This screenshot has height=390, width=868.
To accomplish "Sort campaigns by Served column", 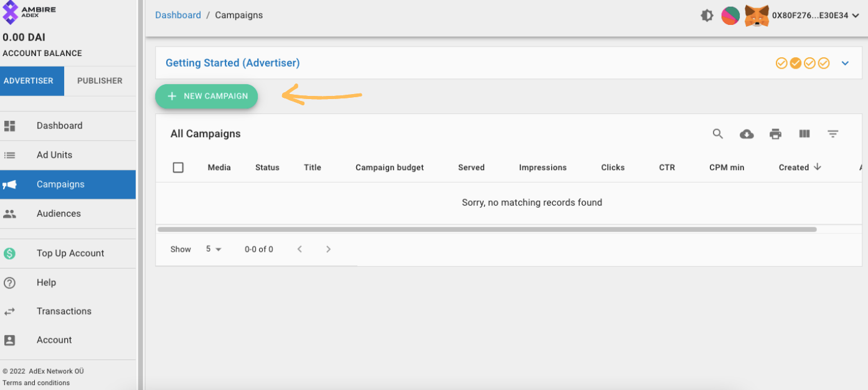I will [471, 168].
